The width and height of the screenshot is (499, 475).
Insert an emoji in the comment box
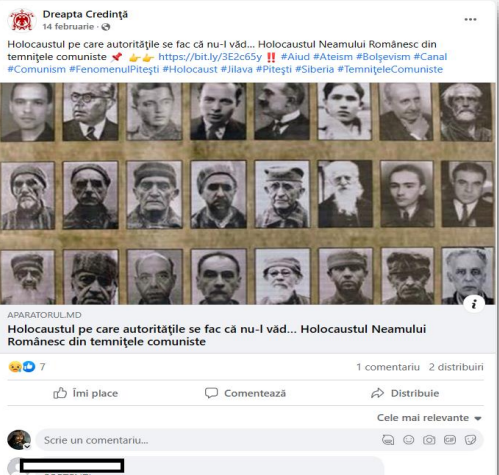[408, 440]
